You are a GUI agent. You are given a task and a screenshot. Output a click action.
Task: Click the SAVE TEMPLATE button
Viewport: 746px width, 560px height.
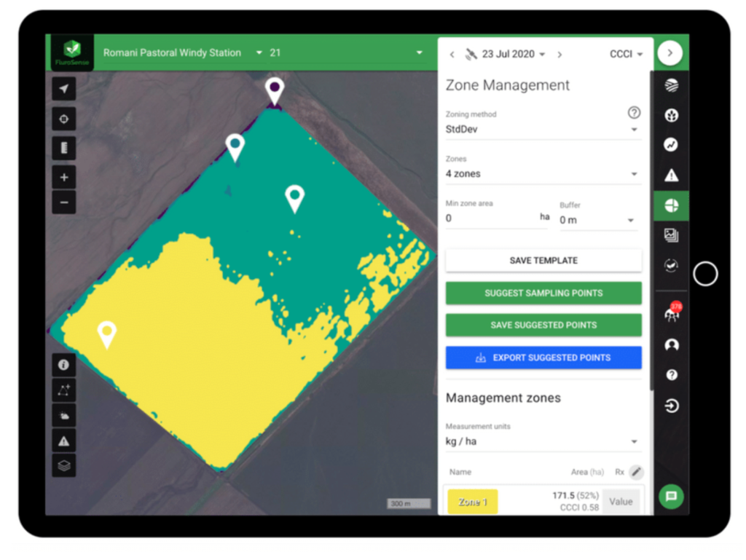[x=543, y=261]
